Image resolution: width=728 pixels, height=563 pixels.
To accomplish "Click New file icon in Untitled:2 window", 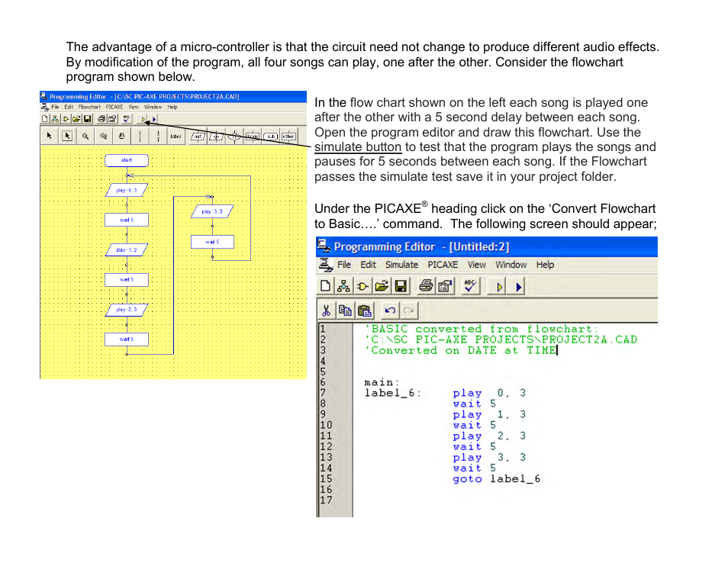I will pos(326,286).
